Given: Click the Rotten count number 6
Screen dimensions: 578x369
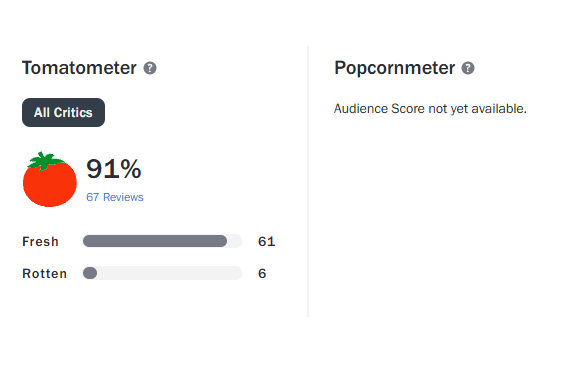Looking at the screenshot, I should click(262, 274).
